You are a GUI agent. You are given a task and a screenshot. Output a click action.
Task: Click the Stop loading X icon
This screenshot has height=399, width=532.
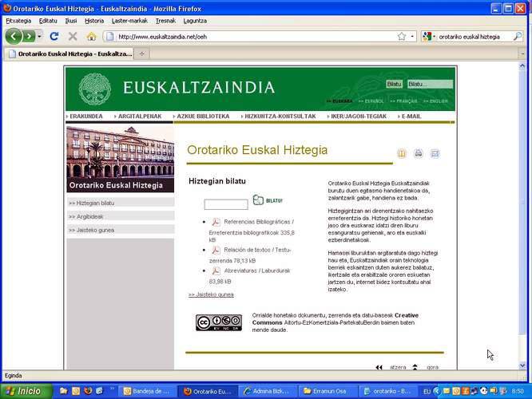(x=73, y=36)
